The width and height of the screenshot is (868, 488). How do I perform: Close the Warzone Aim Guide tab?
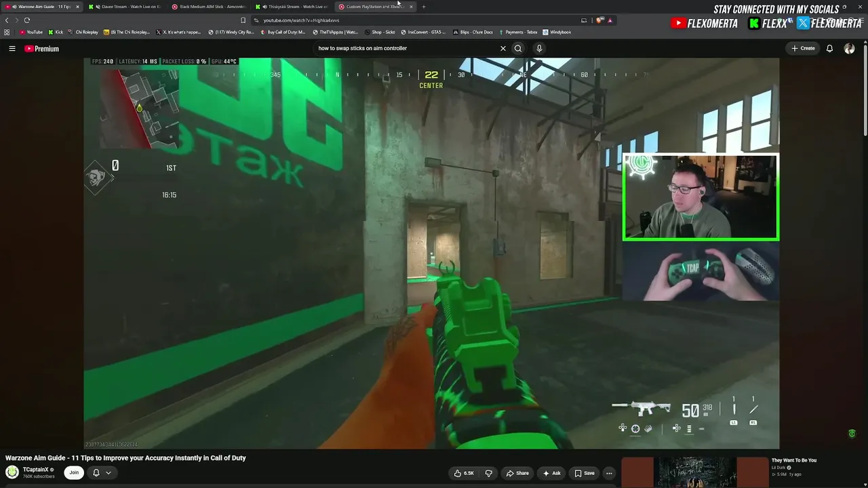[x=77, y=7]
